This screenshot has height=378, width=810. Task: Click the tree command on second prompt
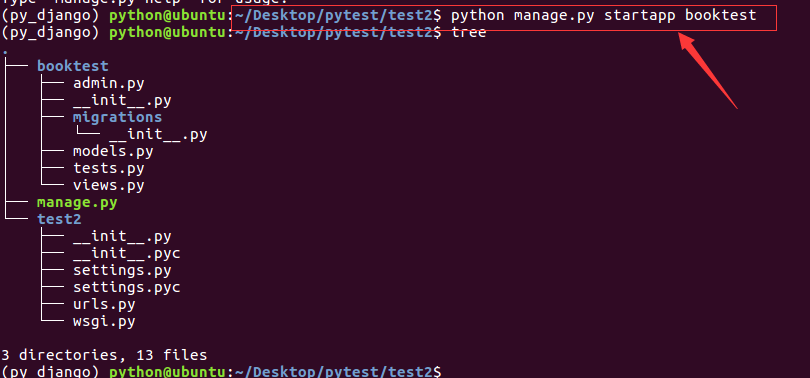[x=469, y=33]
